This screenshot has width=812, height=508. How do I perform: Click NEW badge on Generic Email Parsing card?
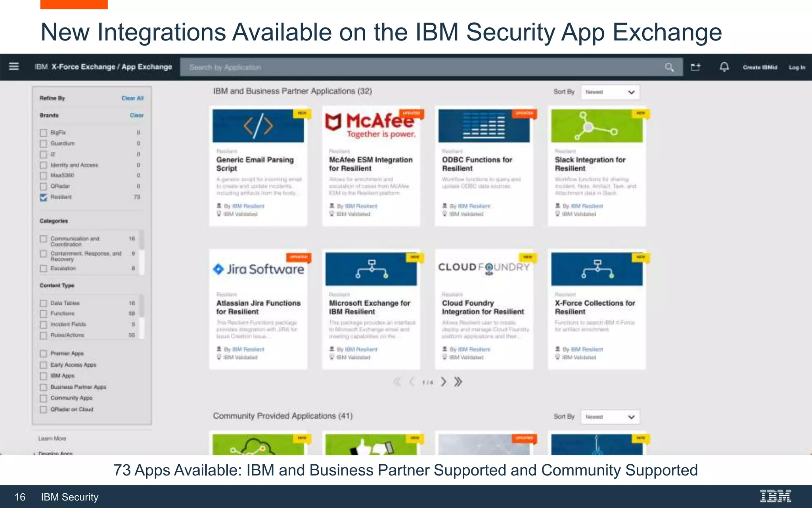click(302, 114)
